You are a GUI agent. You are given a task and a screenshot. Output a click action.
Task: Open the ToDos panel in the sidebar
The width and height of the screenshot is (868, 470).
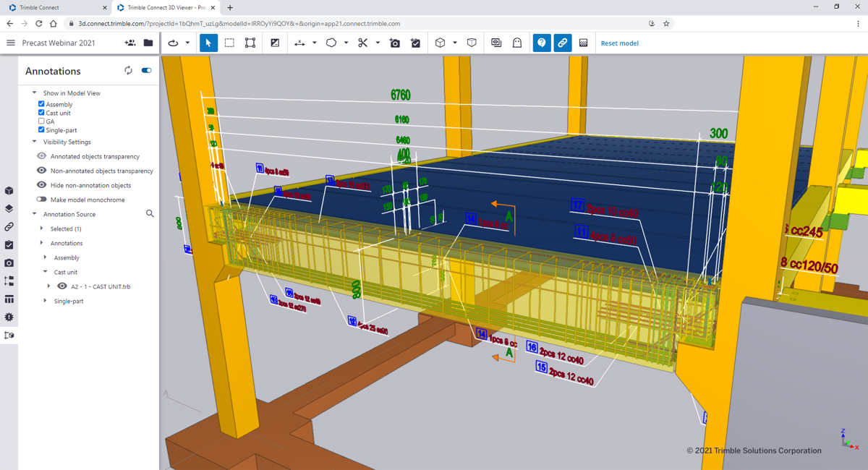pyautogui.click(x=9, y=244)
